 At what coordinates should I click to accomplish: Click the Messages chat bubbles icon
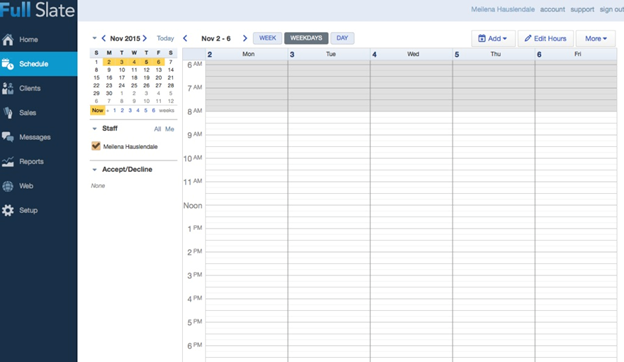[x=8, y=137]
